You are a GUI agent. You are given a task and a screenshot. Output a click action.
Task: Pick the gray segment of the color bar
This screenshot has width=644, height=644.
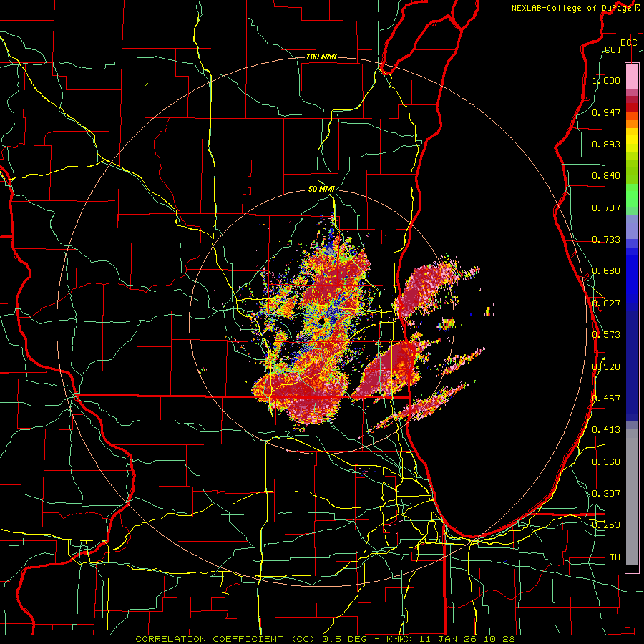[632, 497]
